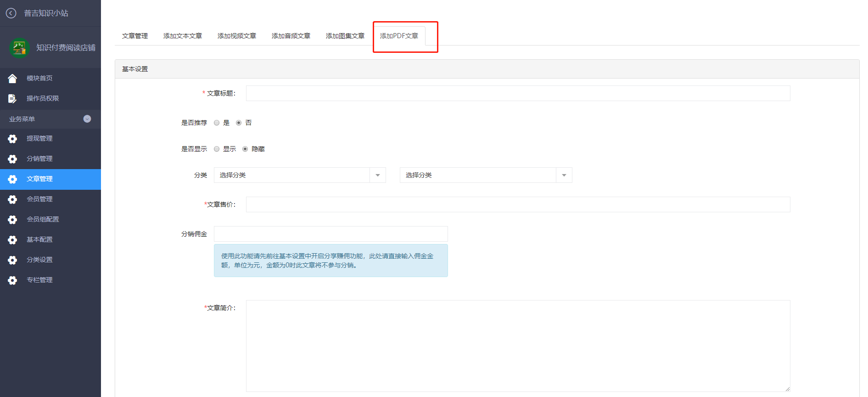Click the gear icon beside 会员组配置
This screenshot has height=397, width=868.
[12, 220]
